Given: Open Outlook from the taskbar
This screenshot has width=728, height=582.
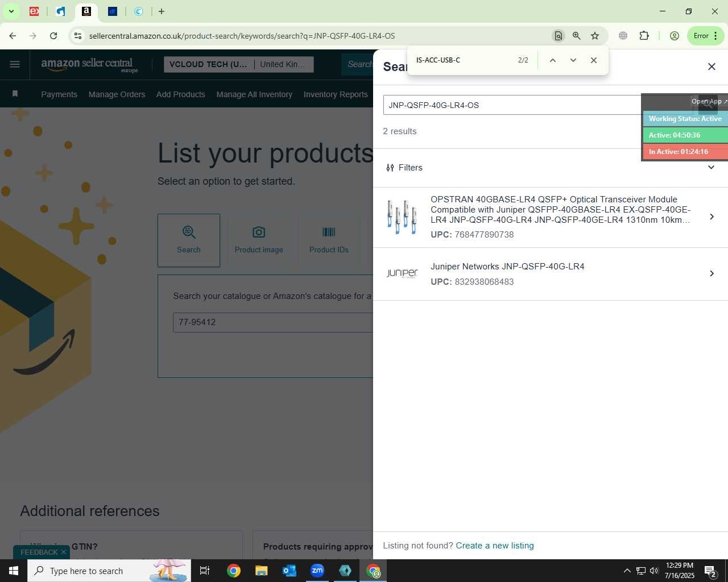Looking at the screenshot, I should click(x=289, y=571).
